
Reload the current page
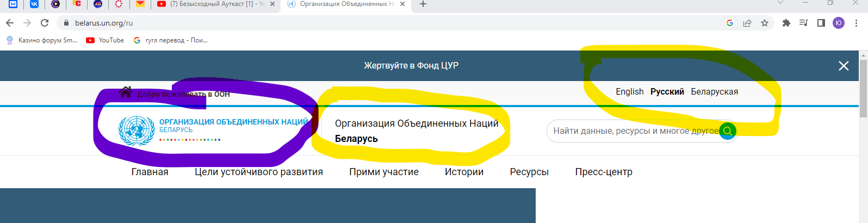[45, 23]
